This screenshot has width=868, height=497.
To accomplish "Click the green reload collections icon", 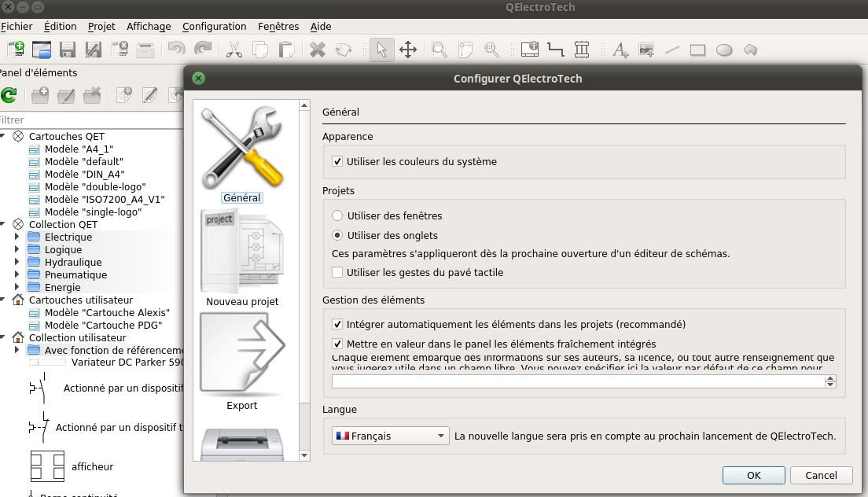I will 9,95.
